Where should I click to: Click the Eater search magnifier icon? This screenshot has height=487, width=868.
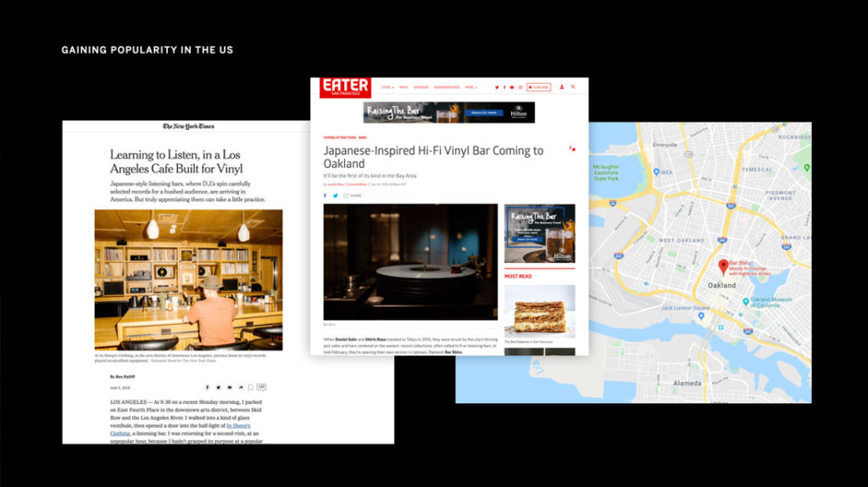pos(573,87)
